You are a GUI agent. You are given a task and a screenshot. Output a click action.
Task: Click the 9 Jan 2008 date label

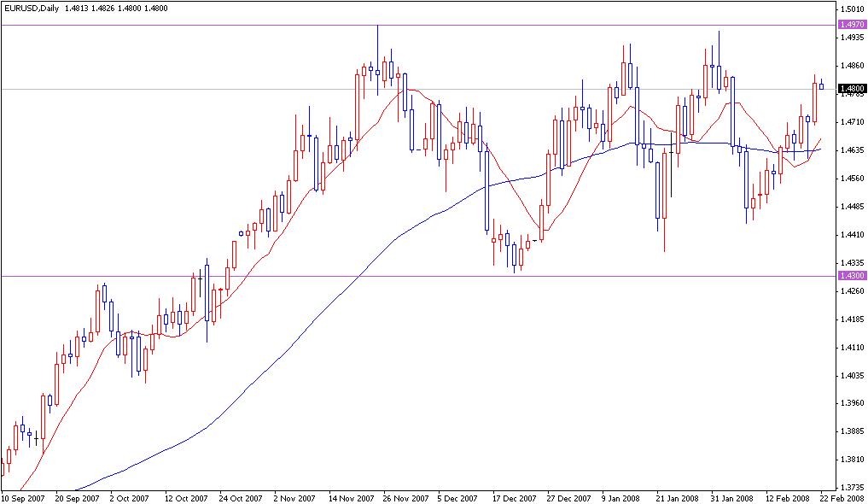[621, 499]
